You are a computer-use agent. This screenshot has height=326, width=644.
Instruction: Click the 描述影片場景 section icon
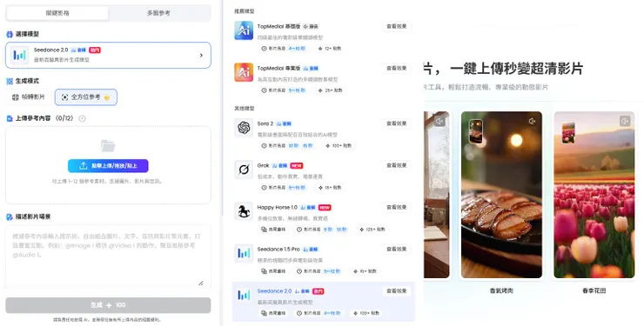[10, 217]
